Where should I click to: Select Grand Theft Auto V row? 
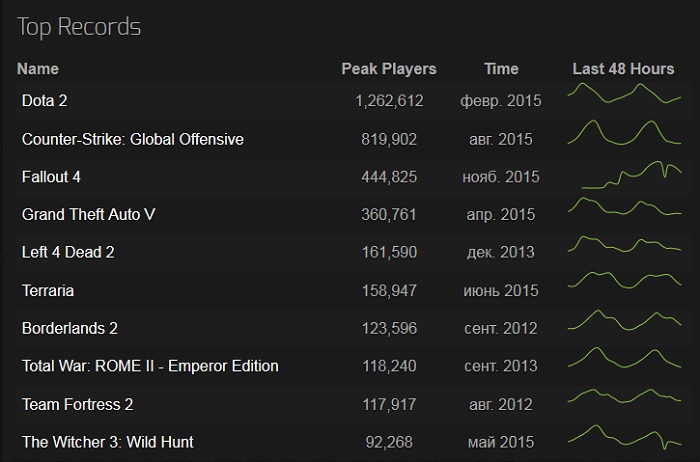point(88,214)
